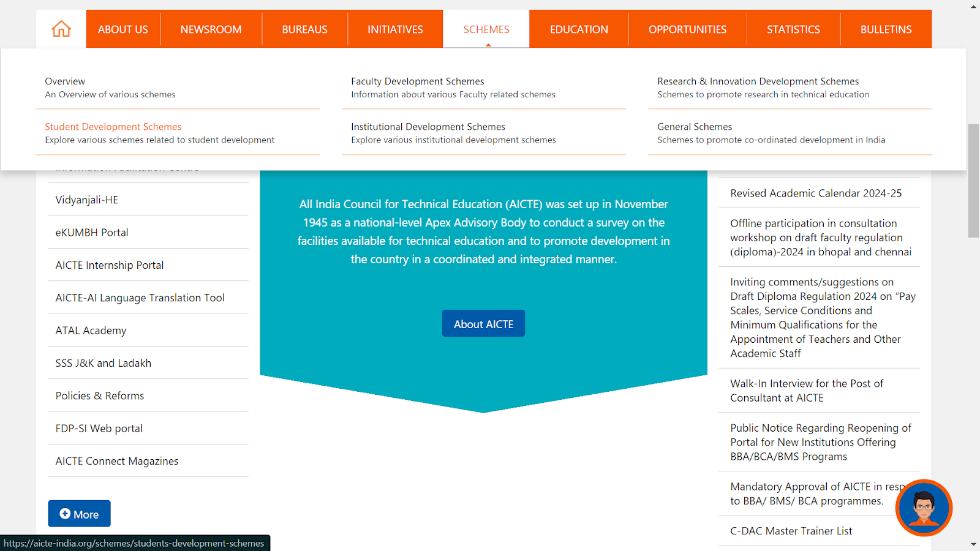980x551 pixels.
Task: Click 'Schemes to promote research in technical education'
Action: click(763, 94)
